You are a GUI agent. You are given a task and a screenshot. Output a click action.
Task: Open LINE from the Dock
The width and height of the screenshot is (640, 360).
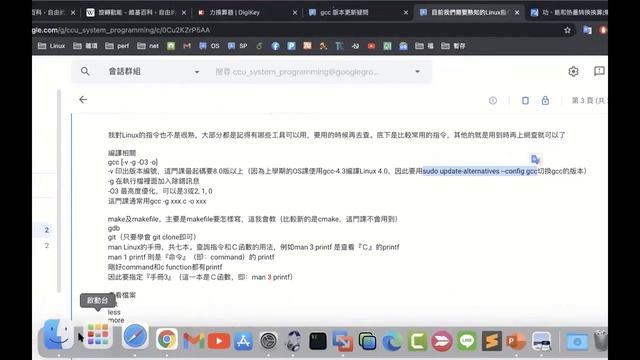[467, 341]
